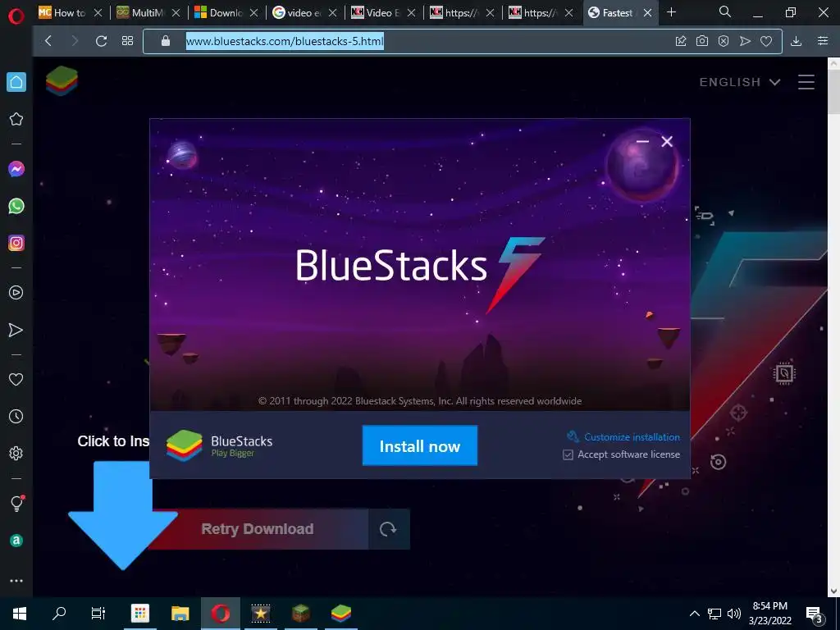
Task: Open the green 'a' sidebar extension icon
Action: click(x=16, y=541)
